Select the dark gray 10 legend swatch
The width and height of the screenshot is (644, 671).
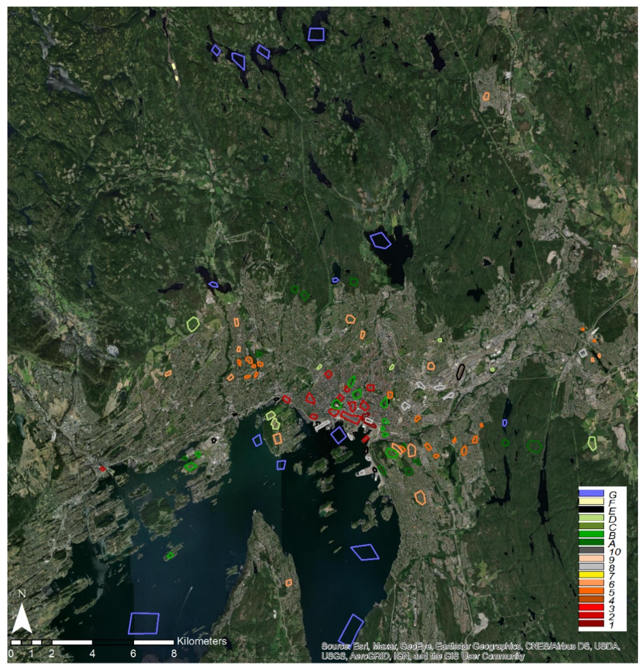pos(591,550)
